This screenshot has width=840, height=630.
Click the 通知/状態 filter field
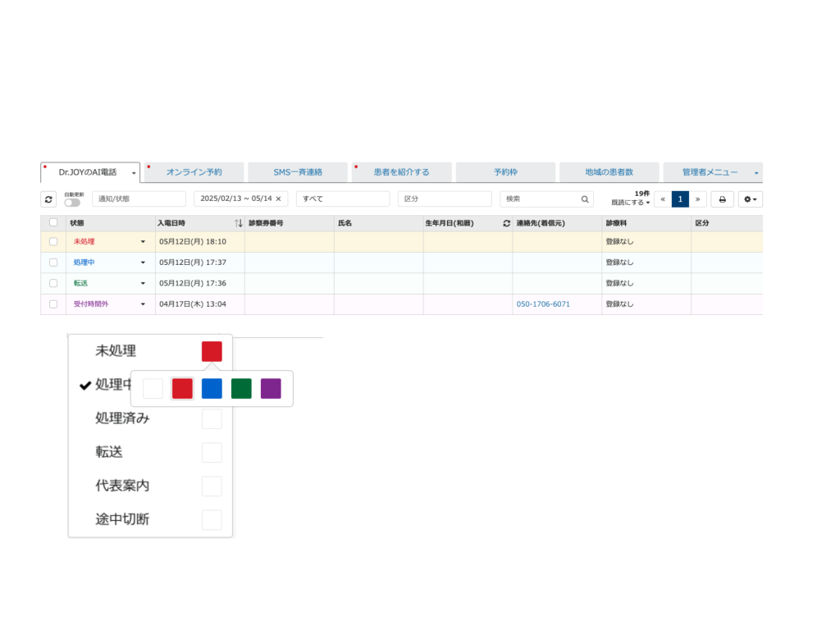[x=139, y=199]
